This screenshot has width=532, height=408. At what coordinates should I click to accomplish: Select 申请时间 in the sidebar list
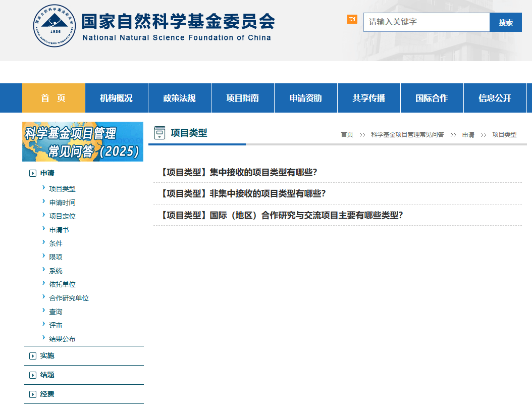(63, 202)
